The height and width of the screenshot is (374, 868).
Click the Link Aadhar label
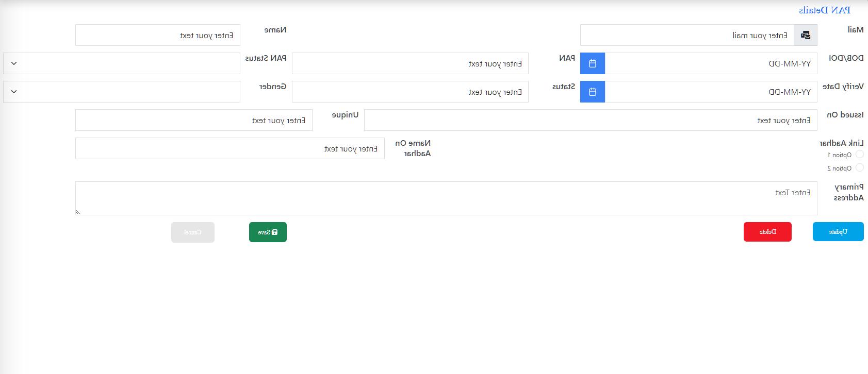coord(841,143)
